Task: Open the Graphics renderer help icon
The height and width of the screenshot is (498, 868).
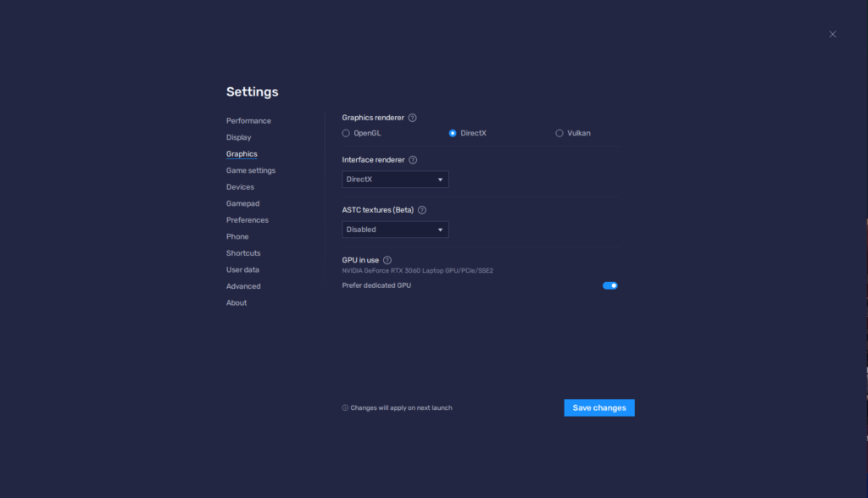Action: [x=413, y=118]
